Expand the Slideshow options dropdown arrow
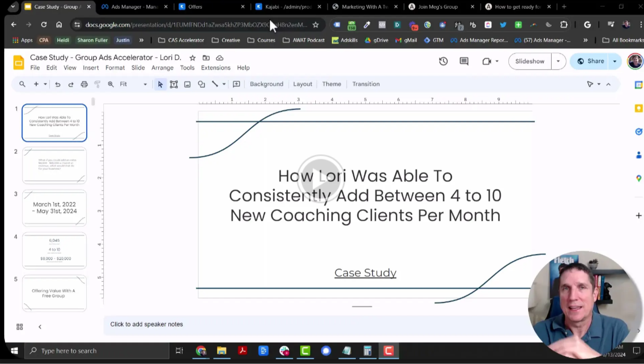 (x=558, y=61)
